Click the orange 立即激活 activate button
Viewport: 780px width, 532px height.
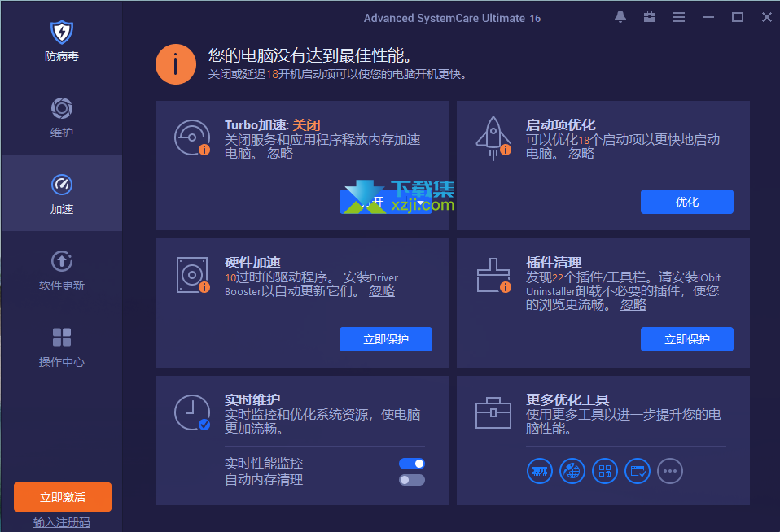63,497
